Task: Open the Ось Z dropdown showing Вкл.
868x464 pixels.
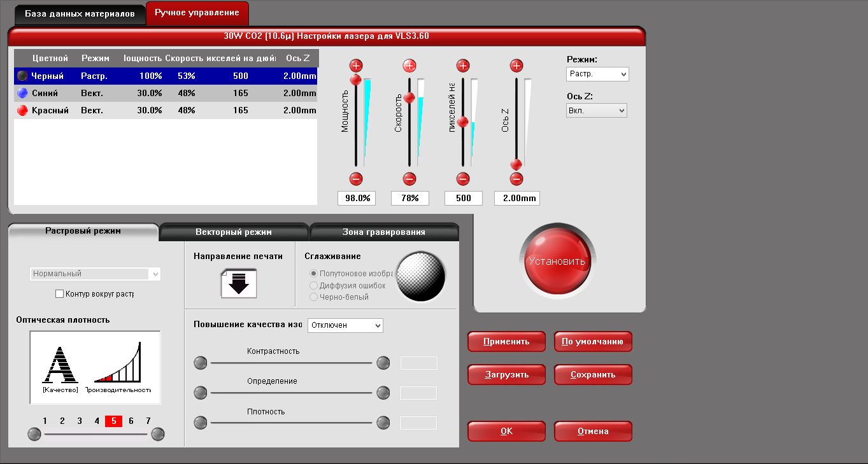Action: tap(597, 111)
